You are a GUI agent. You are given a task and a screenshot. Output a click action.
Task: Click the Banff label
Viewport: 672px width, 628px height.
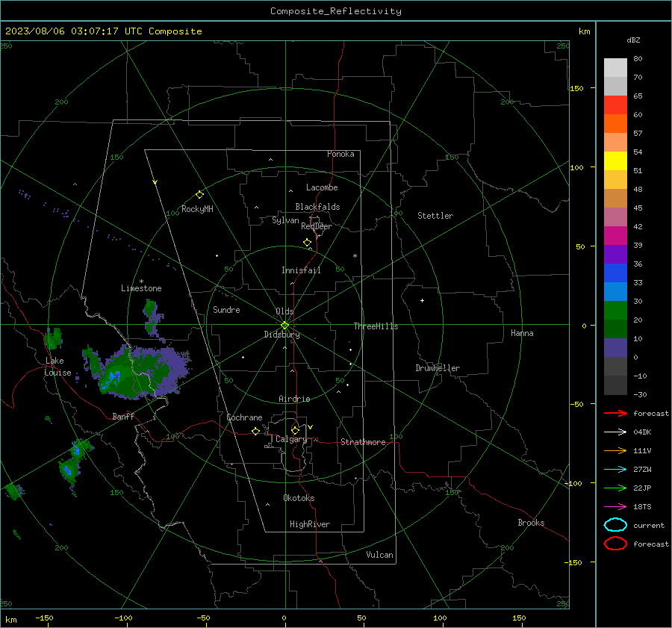pyautogui.click(x=123, y=416)
